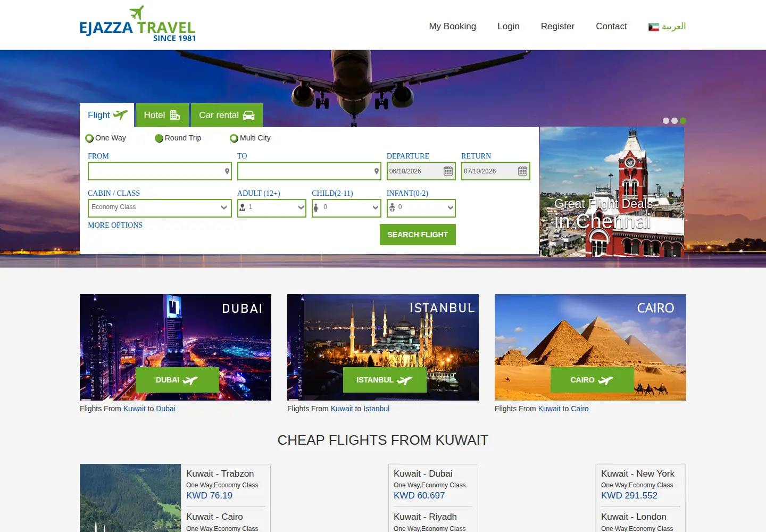This screenshot has width=766, height=532.
Task: Click the Ejazza Travel logo
Action: [137, 24]
